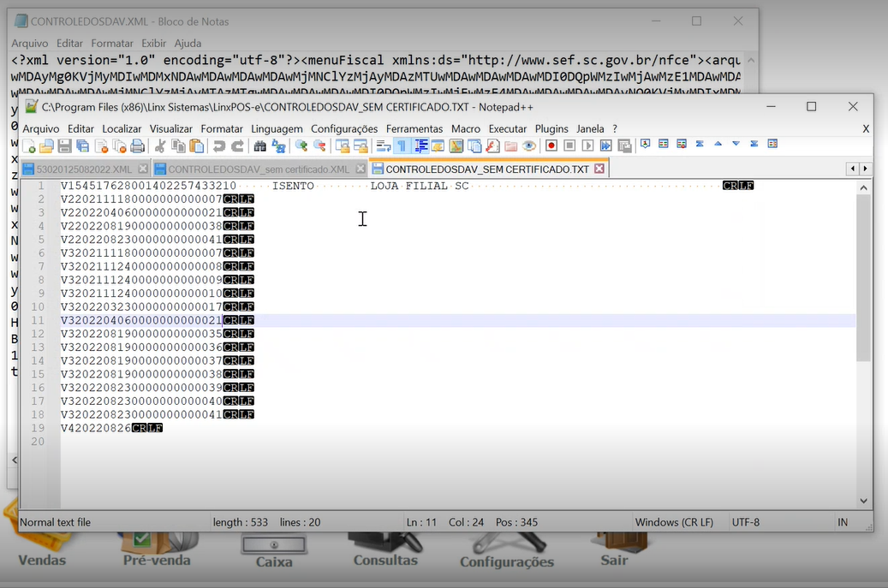Click the Print icon
Viewport: 888px width, 588px height.
pyautogui.click(x=138, y=146)
